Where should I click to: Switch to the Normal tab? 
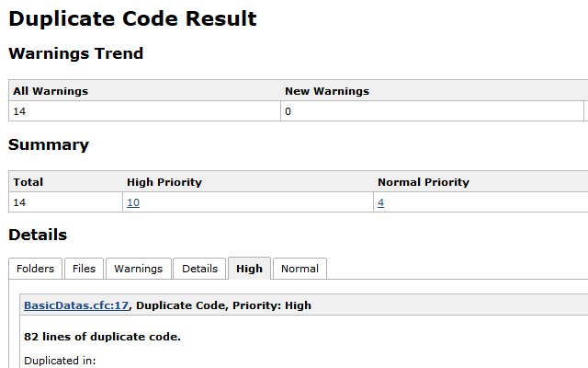pyautogui.click(x=300, y=269)
